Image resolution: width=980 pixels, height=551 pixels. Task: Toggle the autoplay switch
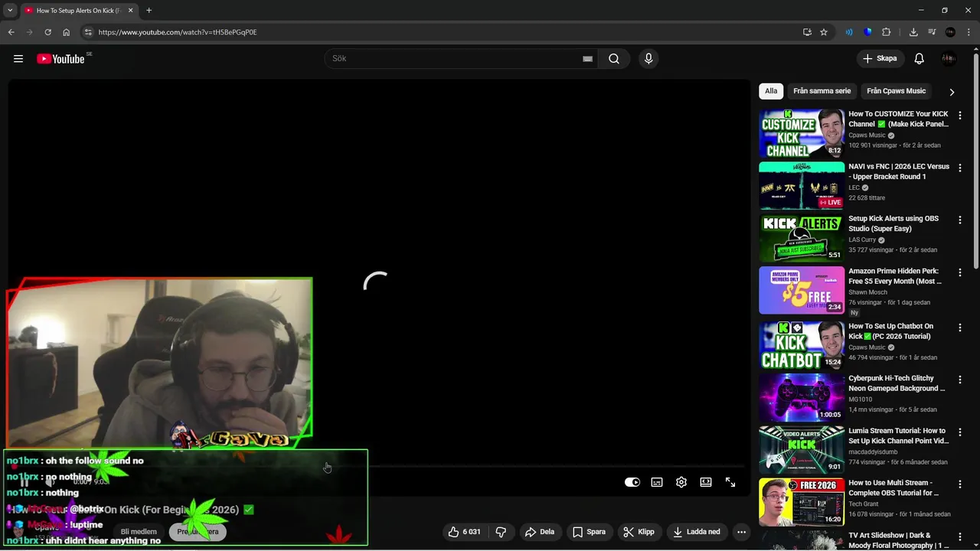coord(632,482)
